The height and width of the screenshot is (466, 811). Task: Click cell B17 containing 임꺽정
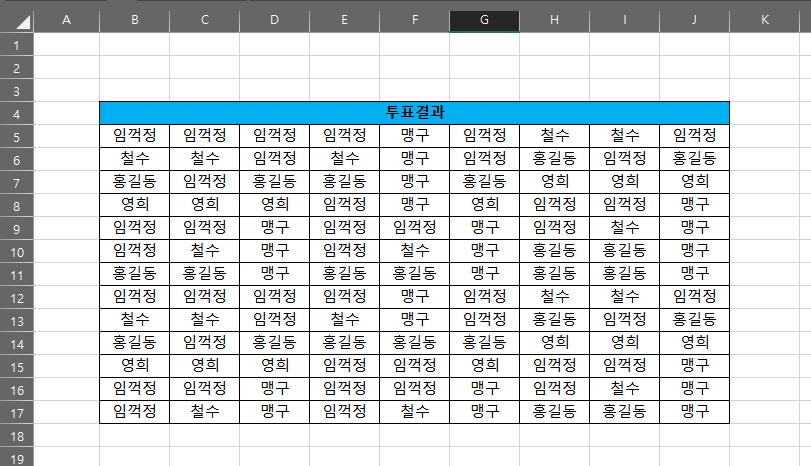(134, 412)
